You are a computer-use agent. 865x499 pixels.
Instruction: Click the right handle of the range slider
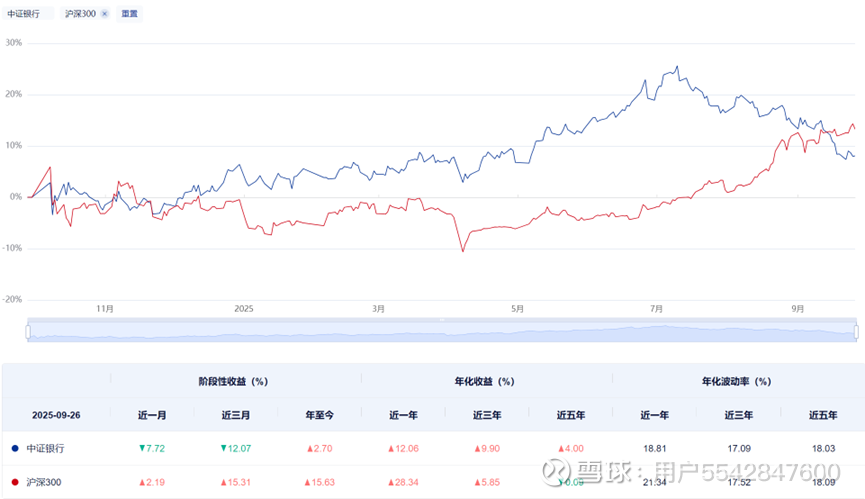pyautogui.click(x=856, y=332)
